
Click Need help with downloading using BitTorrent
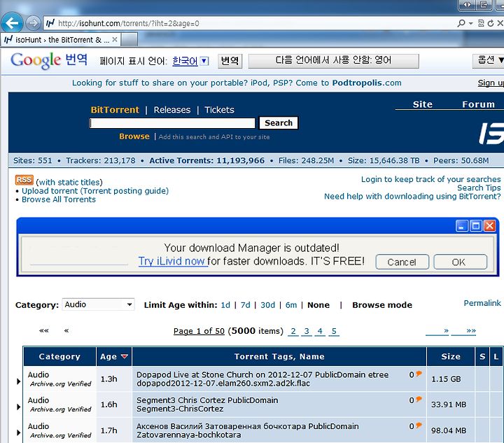[412, 196]
